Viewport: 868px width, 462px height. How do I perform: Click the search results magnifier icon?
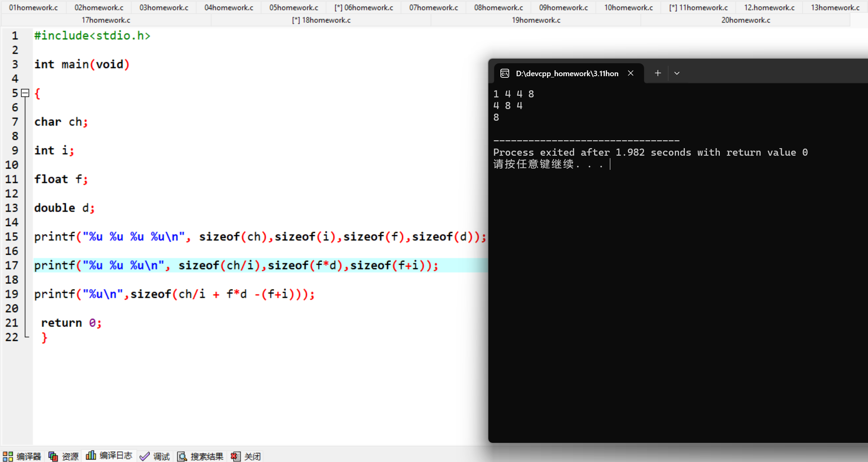pyautogui.click(x=182, y=456)
